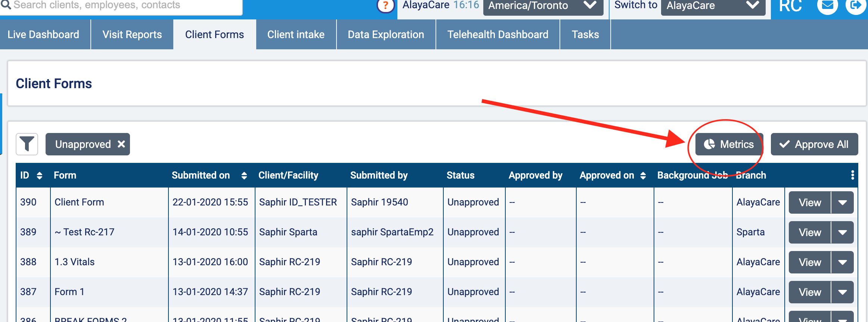The width and height of the screenshot is (868, 322).
Task: Expand View options arrow for form 390
Action: [842, 202]
